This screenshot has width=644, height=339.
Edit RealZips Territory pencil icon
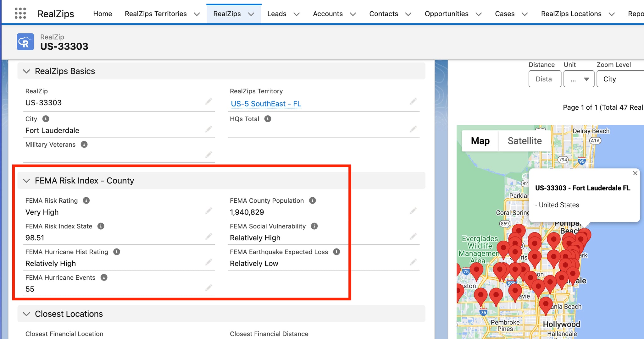click(x=413, y=101)
